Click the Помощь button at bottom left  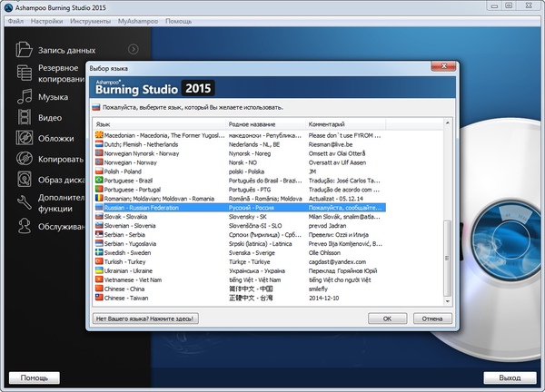(x=35, y=377)
